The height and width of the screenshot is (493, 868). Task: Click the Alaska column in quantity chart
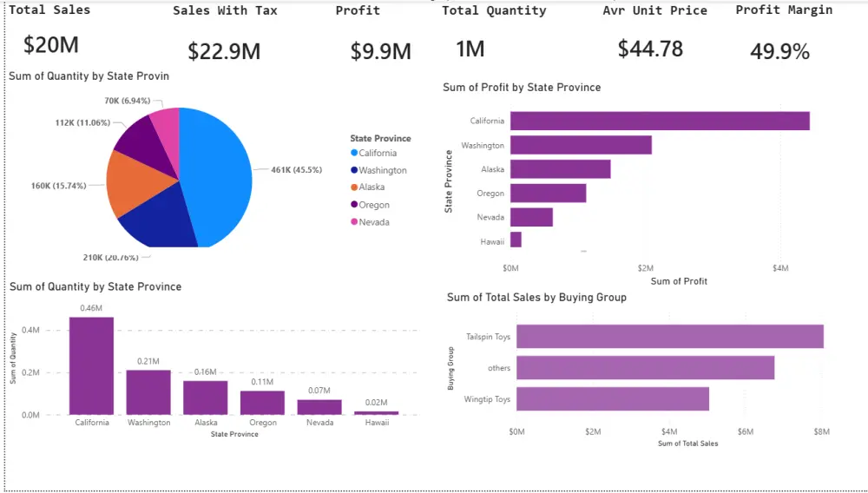click(x=206, y=398)
